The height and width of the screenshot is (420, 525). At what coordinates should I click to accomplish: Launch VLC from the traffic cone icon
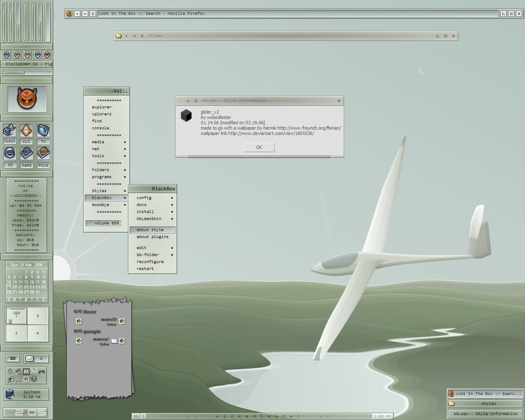(26, 130)
